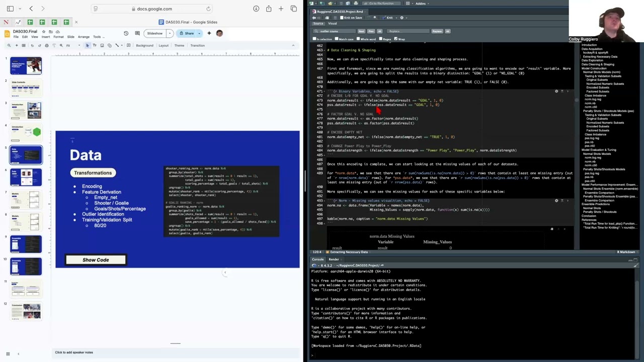This screenshot has height=362, width=644.
Task: Reload the docs.google.com page
Action: click(208, 9)
